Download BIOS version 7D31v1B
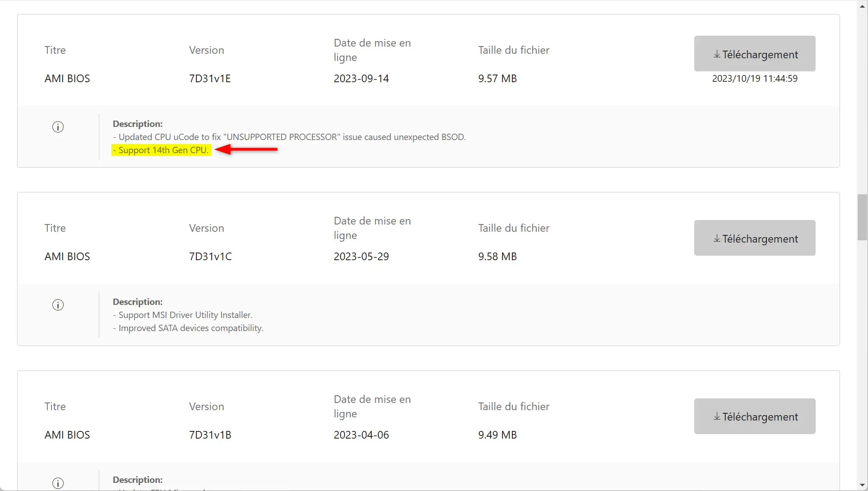The width and height of the screenshot is (868, 491). [755, 416]
